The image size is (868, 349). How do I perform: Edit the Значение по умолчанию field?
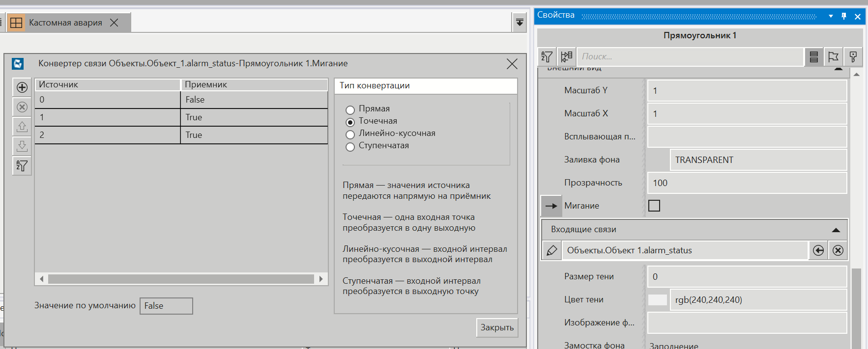166,306
